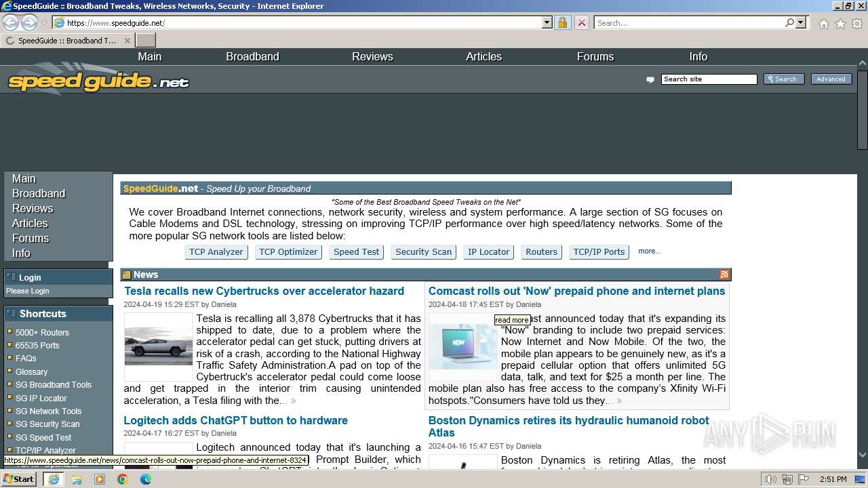Image resolution: width=868 pixels, height=488 pixels.
Task: Open the Tesla Cybertruck recall headline
Action: pyautogui.click(x=264, y=291)
